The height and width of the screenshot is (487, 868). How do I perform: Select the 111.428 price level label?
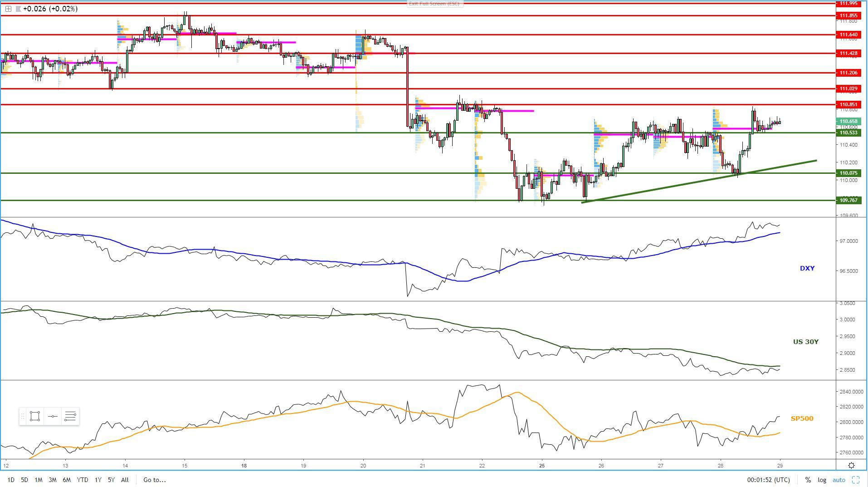point(848,54)
